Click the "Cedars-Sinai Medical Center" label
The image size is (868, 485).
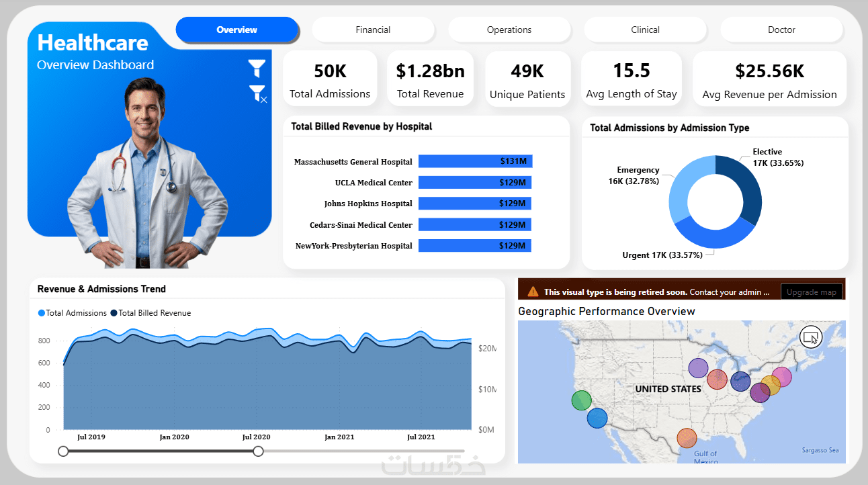pos(361,224)
